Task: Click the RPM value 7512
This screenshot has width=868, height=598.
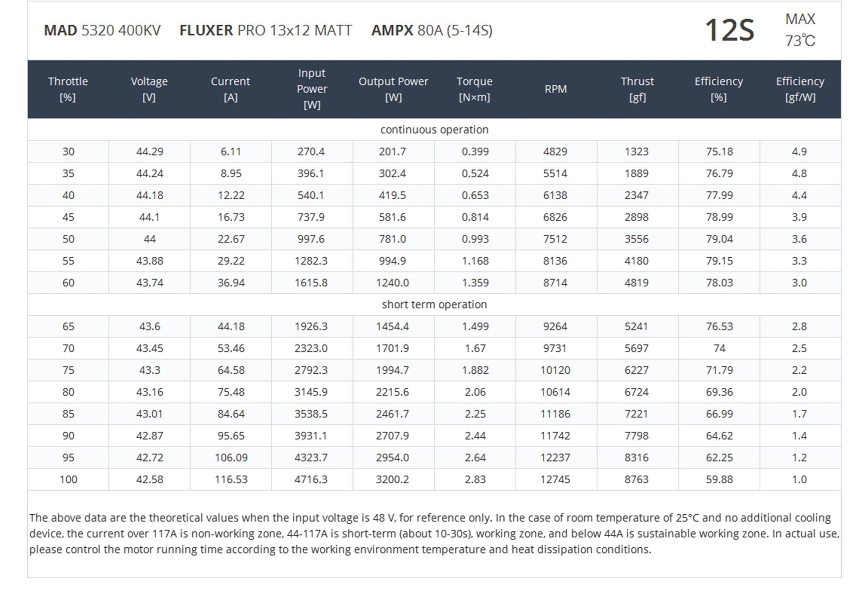Action: (555, 239)
